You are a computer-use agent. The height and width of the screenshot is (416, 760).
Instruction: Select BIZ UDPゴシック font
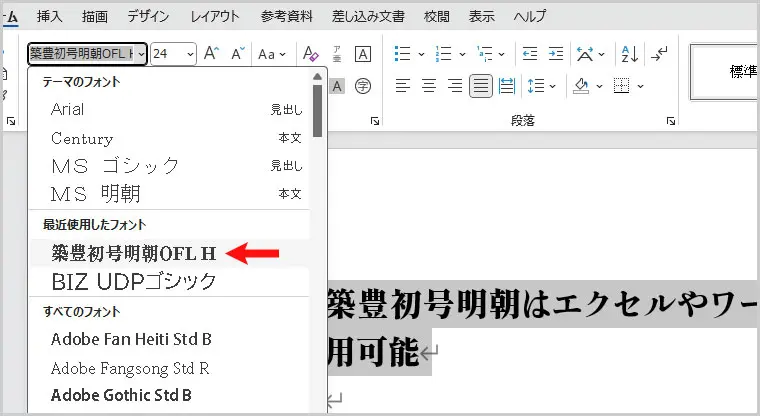(170, 282)
